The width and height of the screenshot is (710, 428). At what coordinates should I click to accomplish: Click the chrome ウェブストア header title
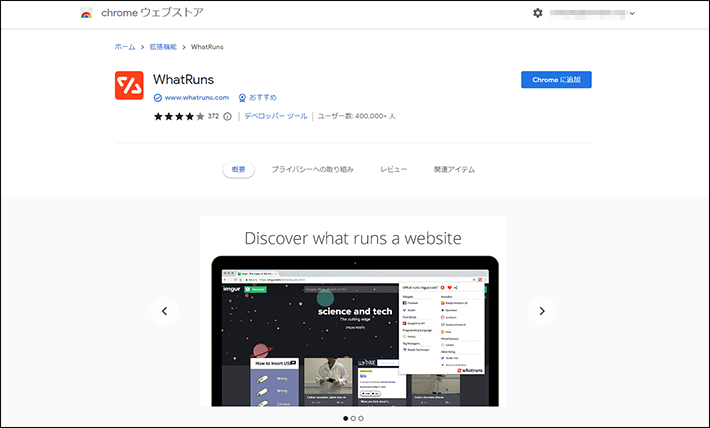(152, 13)
